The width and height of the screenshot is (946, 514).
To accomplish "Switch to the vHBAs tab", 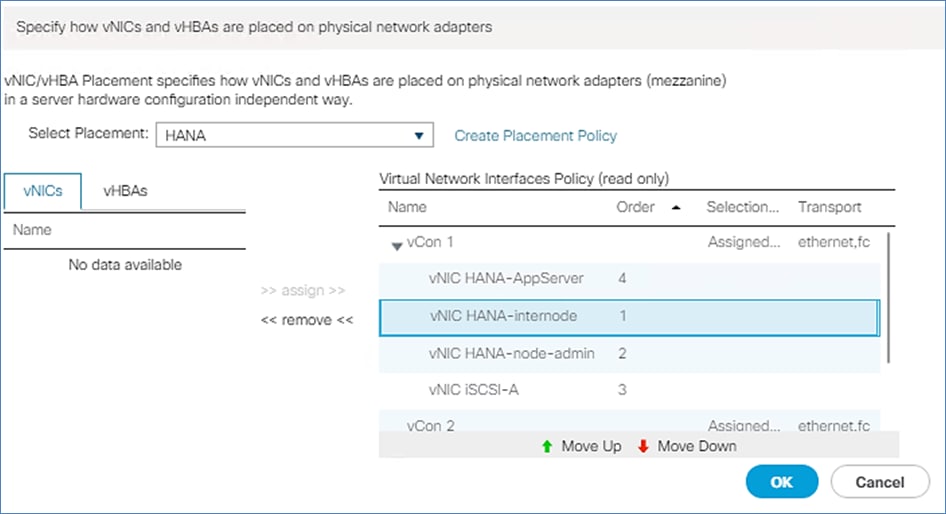I will [x=125, y=191].
